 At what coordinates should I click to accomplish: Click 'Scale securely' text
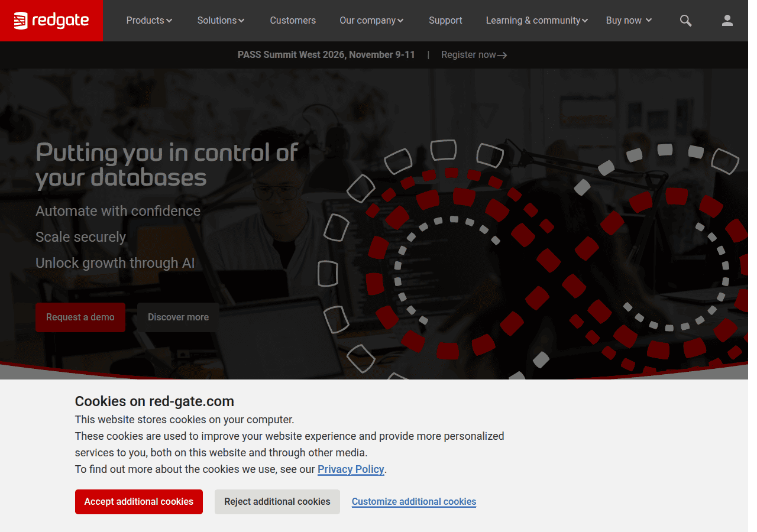click(x=81, y=237)
